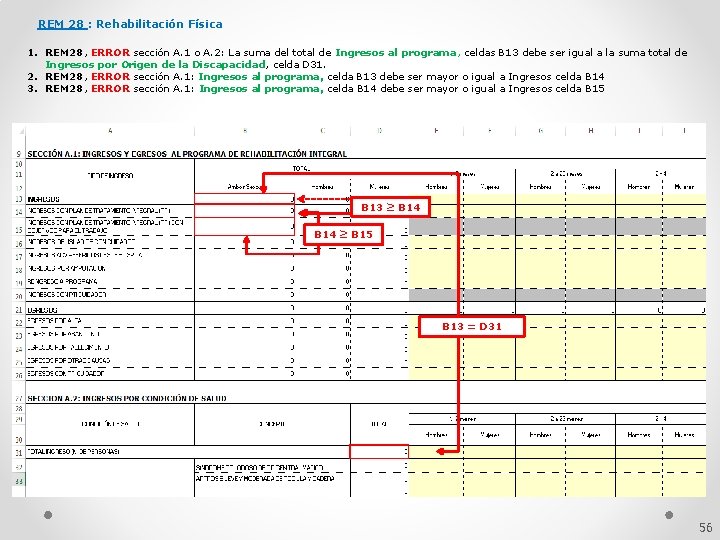Click the 'SECCIÓN A.2: INGRESOS POR CONDICIÓN DE SALUD' heading

[127, 398]
